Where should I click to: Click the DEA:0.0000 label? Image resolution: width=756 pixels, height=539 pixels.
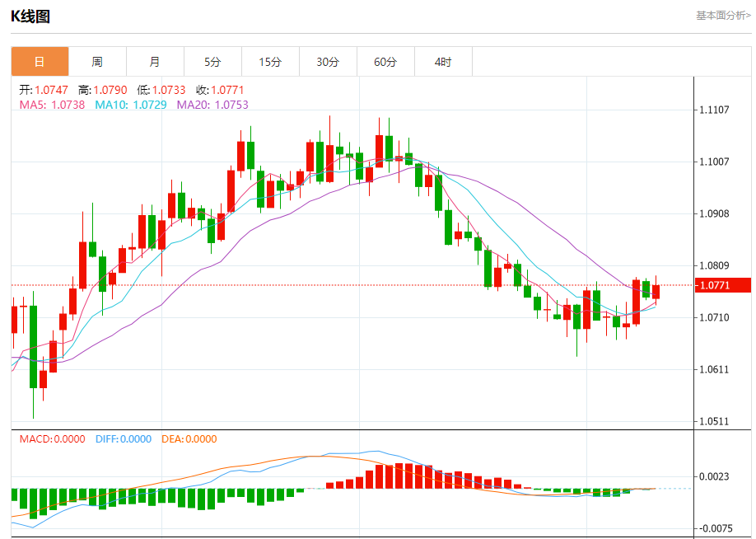tap(189, 439)
